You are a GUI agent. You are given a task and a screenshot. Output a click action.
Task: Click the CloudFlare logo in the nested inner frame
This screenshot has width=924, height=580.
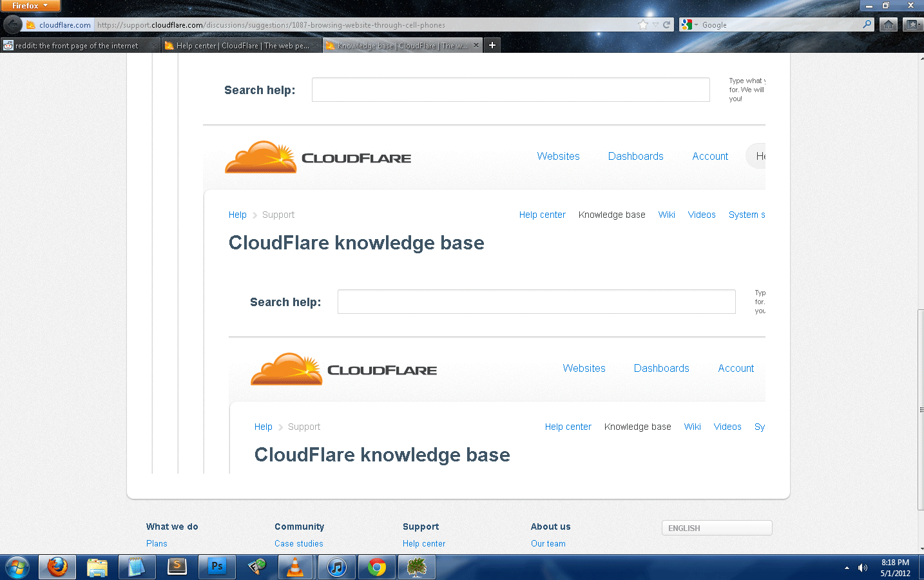pos(344,369)
